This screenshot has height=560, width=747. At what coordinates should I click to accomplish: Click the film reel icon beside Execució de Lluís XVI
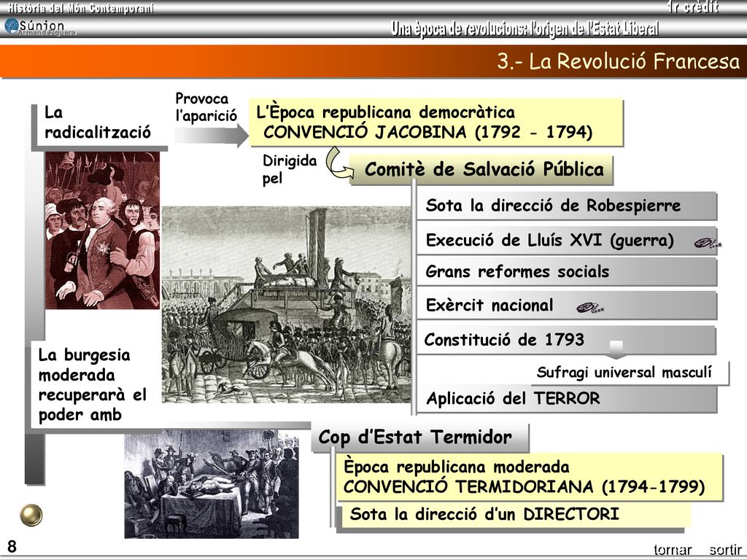coord(708,243)
